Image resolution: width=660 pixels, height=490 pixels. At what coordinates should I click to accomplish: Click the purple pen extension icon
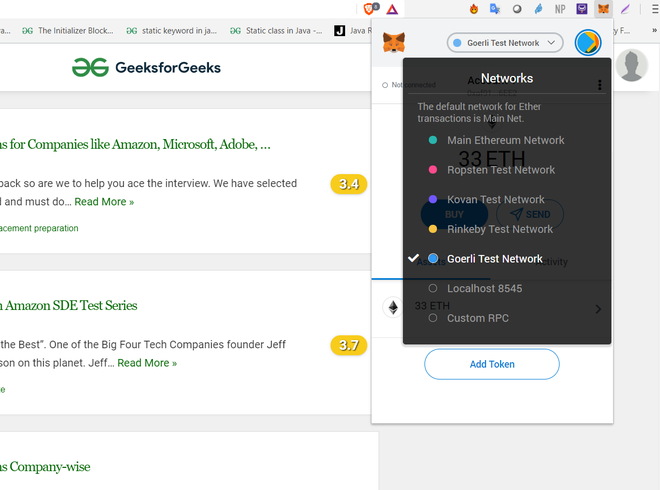point(625,9)
